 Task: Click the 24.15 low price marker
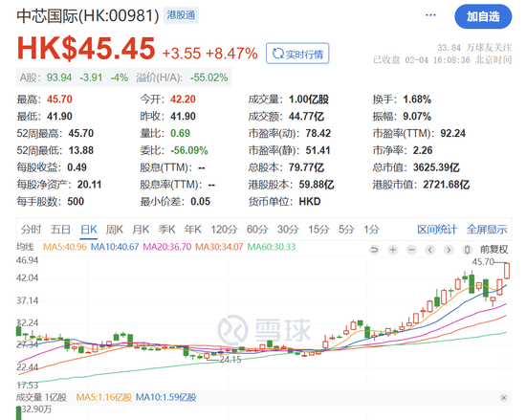point(230,360)
